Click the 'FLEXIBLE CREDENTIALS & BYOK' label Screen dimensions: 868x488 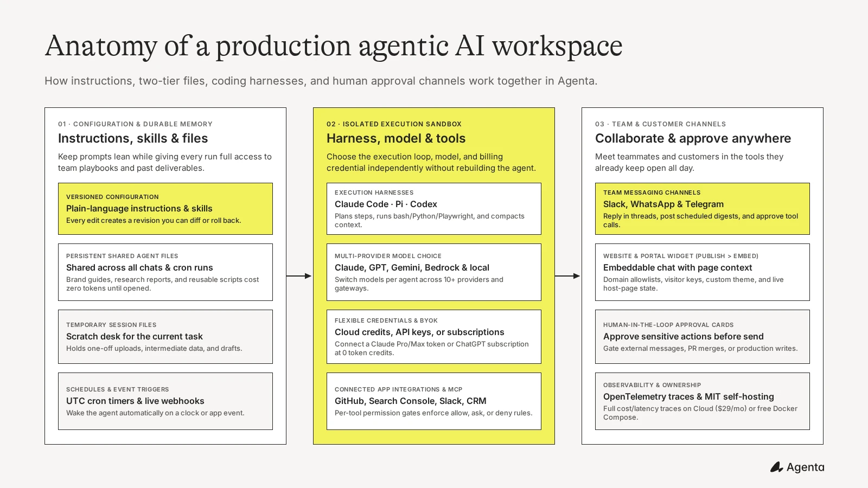386,320
